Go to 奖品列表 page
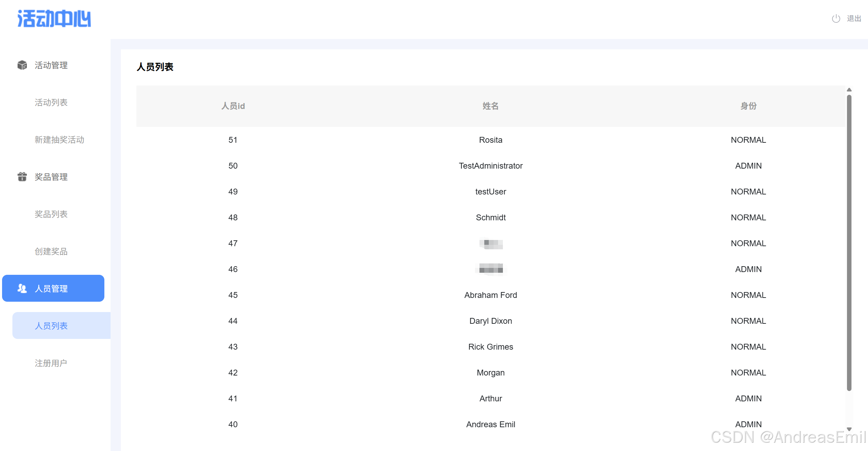 (51, 214)
